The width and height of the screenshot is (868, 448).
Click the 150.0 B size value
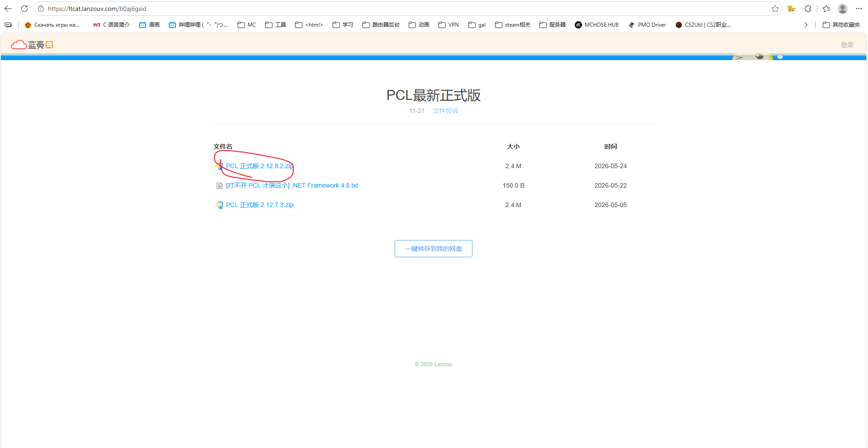pyautogui.click(x=513, y=186)
